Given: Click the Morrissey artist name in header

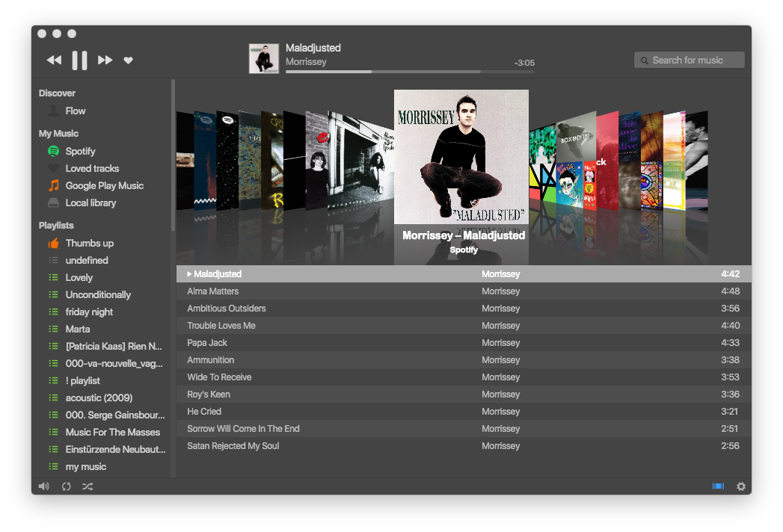Looking at the screenshot, I should [x=306, y=62].
